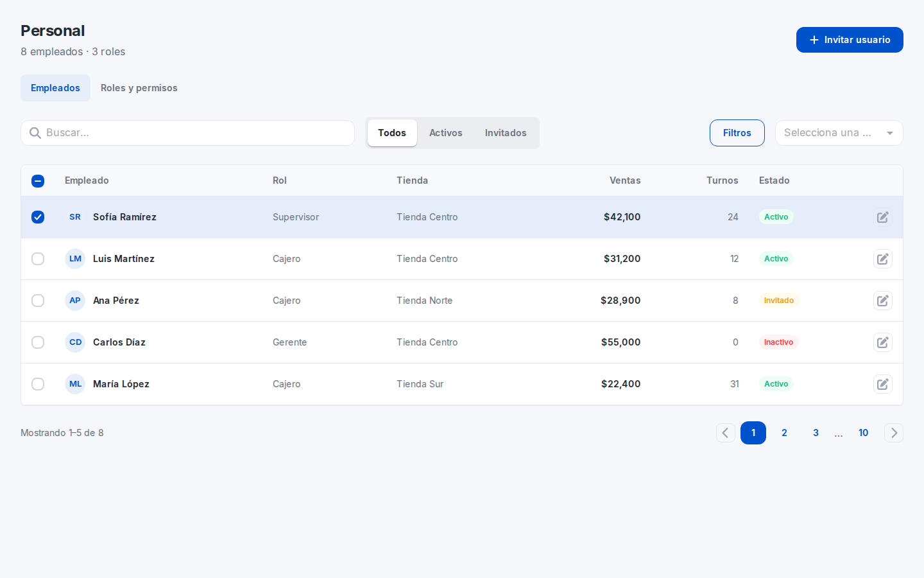
Task: Focus the Buscar search field
Action: pyautogui.click(x=187, y=133)
